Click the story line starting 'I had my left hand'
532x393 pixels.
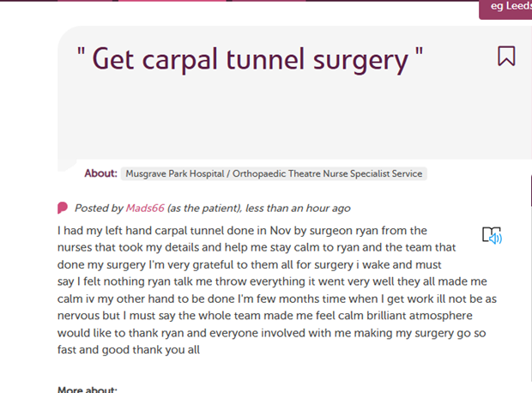click(x=242, y=230)
